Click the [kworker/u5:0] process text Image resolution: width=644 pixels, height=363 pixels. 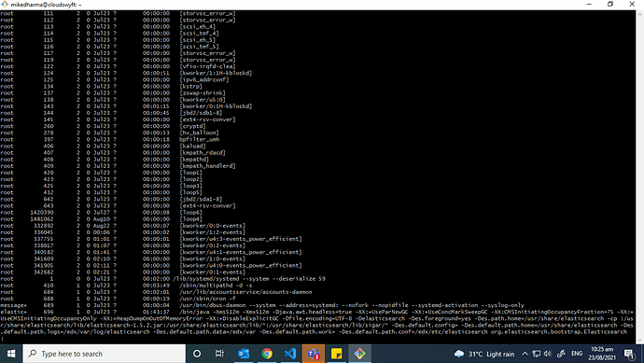point(203,99)
